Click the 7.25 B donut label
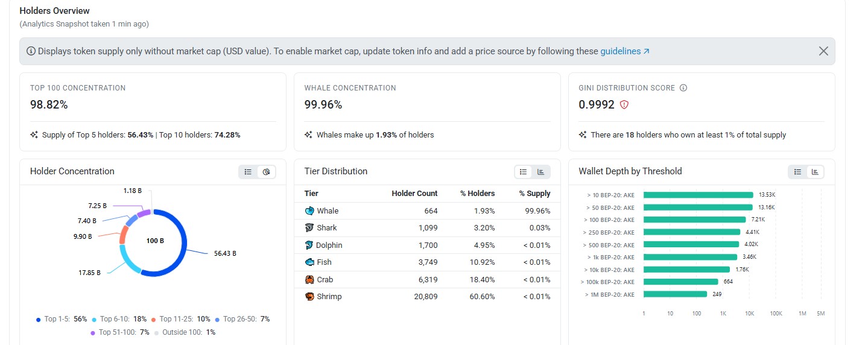Screen dimensions: 868x345 tap(98, 206)
